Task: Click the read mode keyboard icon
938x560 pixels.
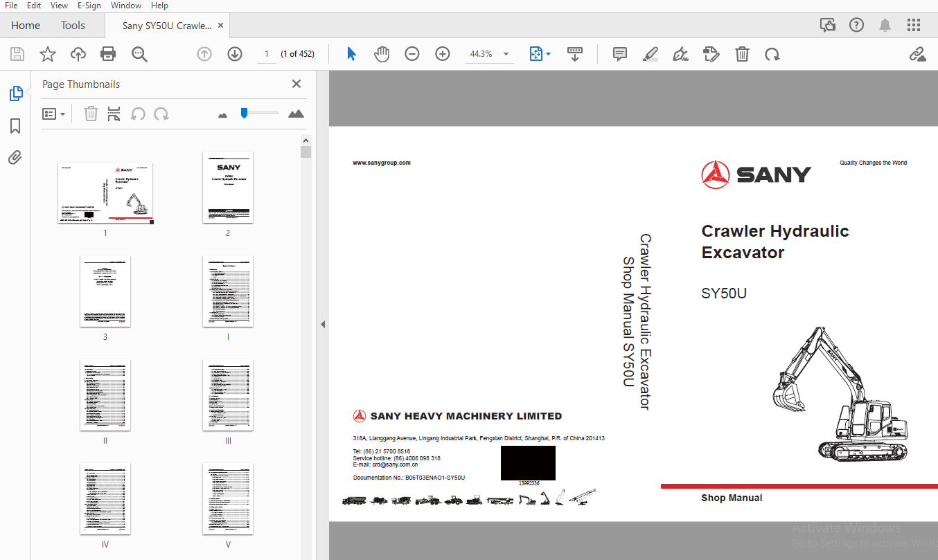Action: coord(575,54)
